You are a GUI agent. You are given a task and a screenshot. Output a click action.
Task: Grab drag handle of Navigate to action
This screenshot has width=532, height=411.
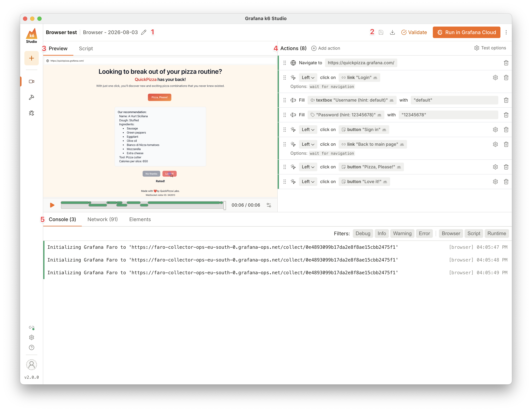pos(284,63)
